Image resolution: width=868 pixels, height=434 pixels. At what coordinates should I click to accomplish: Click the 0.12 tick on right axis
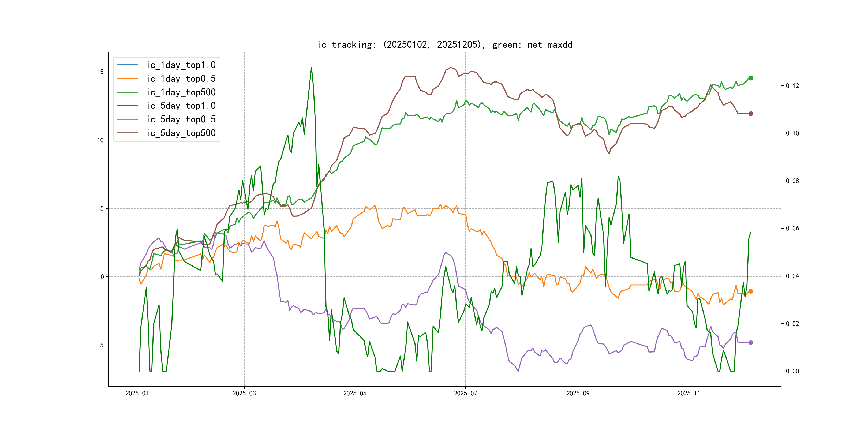click(792, 86)
